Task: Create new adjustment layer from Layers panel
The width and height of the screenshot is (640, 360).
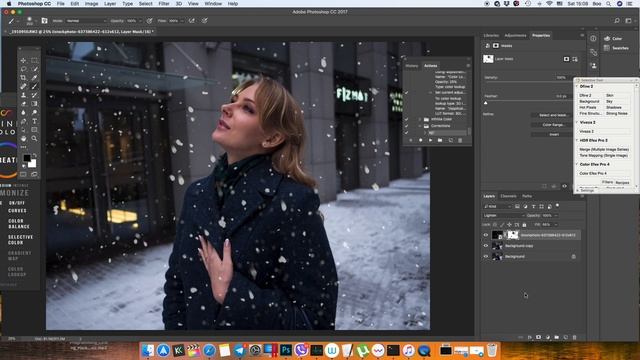Action: (x=547, y=337)
